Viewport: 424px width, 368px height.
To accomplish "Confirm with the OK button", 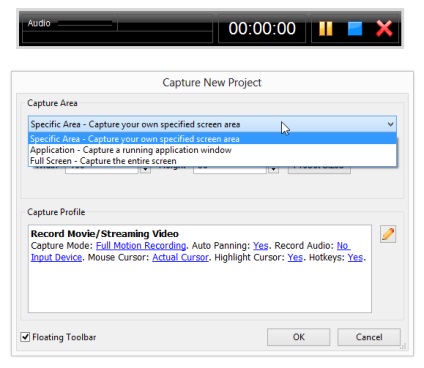I will [x=298, y=337].
